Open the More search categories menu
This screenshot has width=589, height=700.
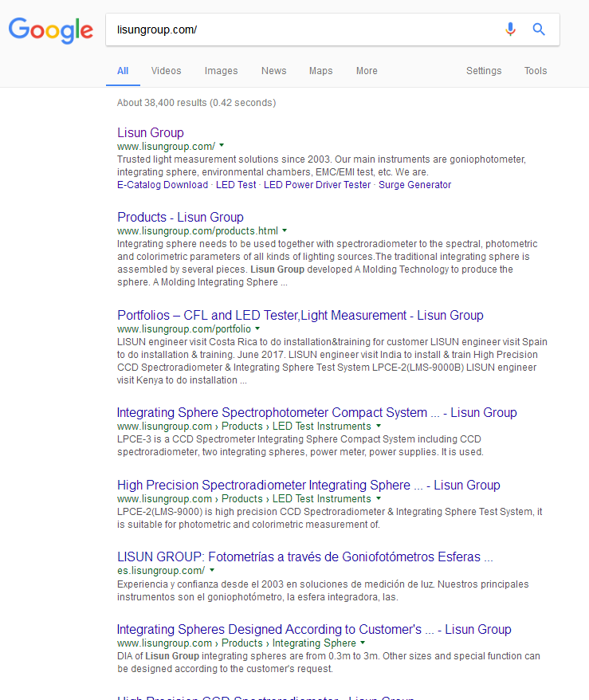[367, 71]
